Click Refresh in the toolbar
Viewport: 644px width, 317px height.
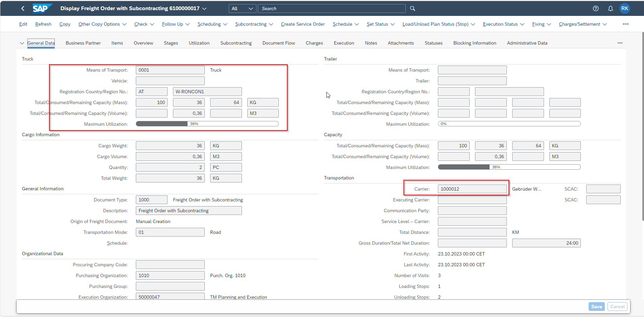point(43,24)
